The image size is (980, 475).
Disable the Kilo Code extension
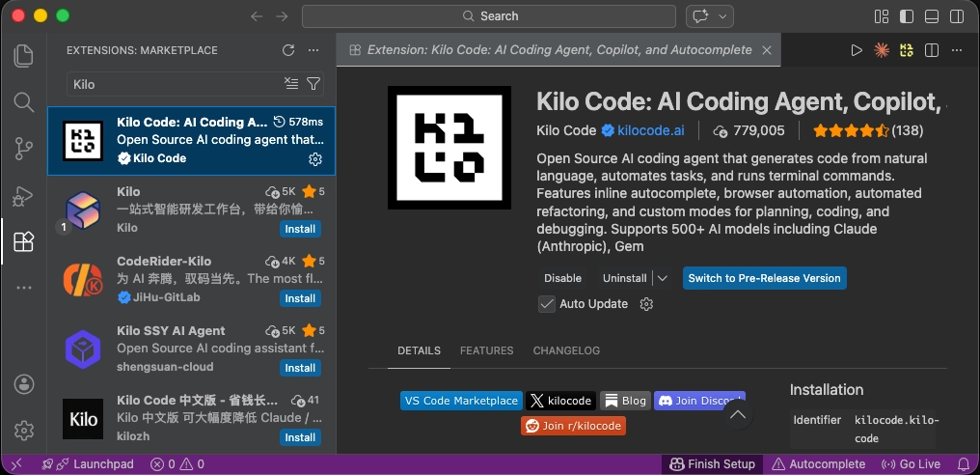[x=562, y=278]
